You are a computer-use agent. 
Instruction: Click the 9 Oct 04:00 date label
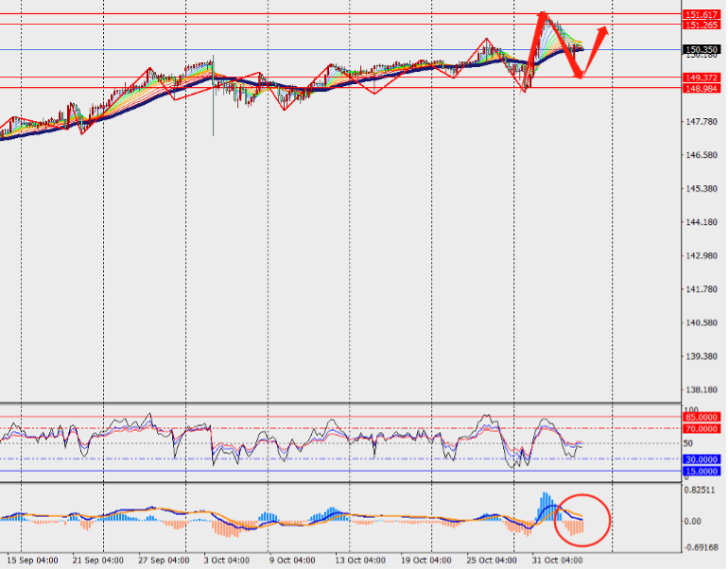pos(292,561)
